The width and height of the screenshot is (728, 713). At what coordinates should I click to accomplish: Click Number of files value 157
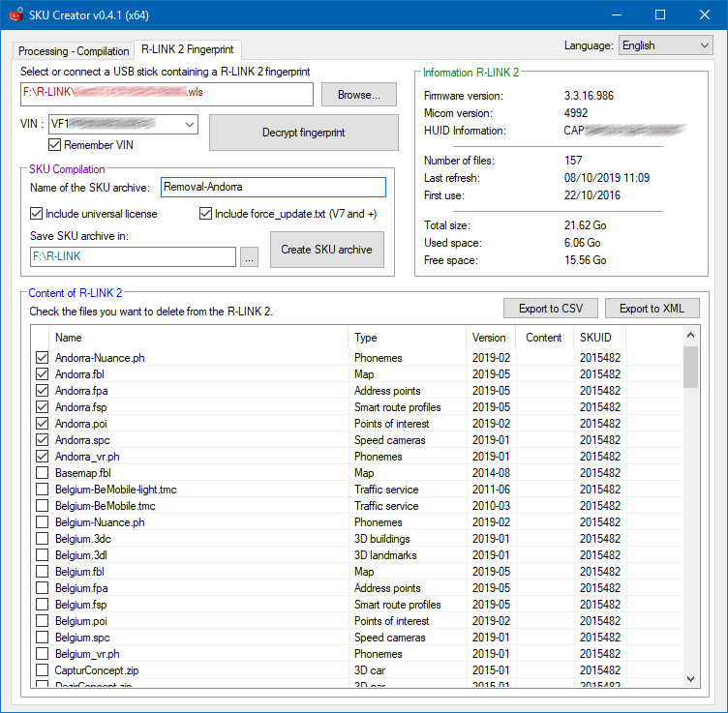pos(573,161)
